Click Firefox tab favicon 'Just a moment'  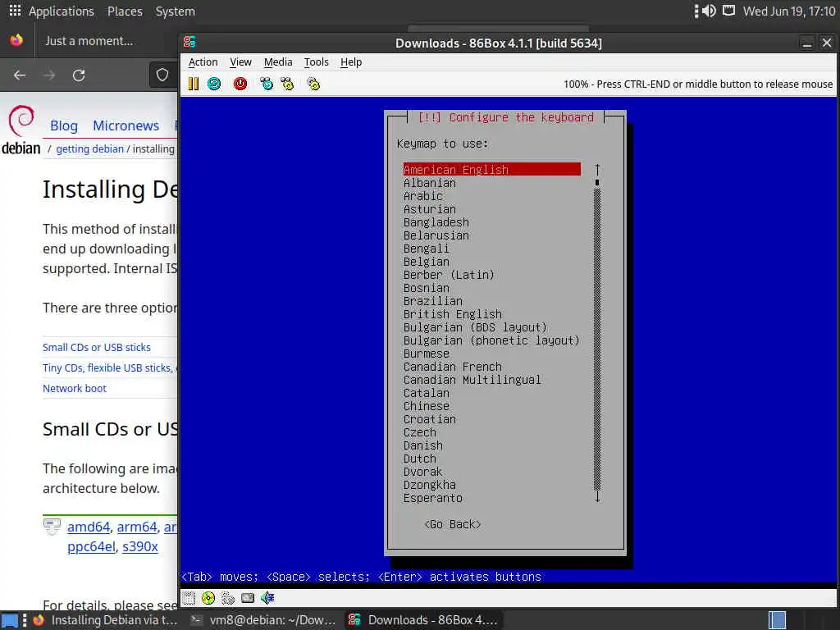16,41
